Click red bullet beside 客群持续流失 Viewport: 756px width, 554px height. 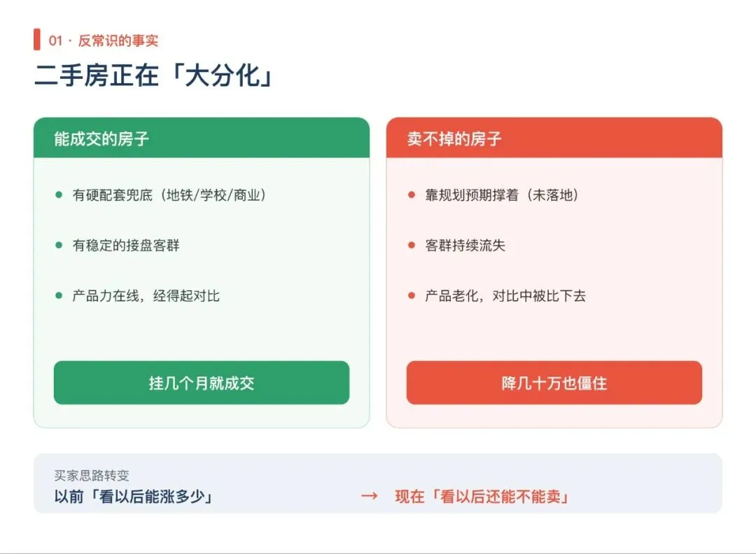click(x=412, y=246)
